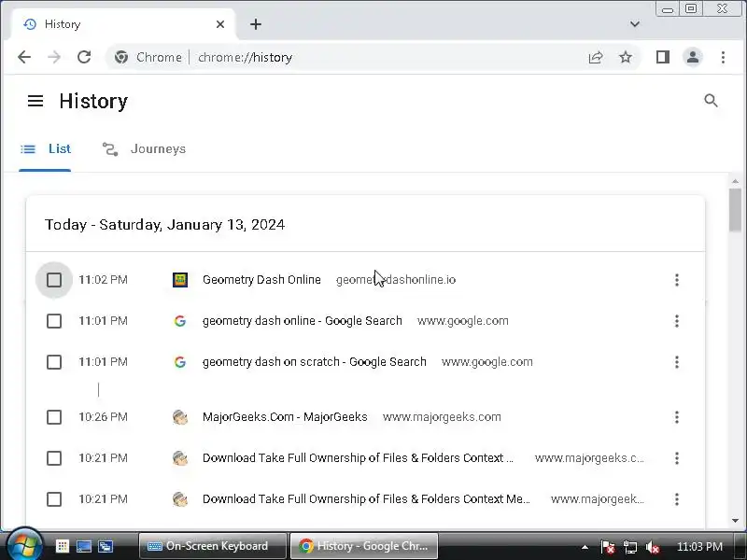This screenshot has width=747, height=560.
Task: Select the geometry dash online Google Search checkbox
Action: coord(54,321)
